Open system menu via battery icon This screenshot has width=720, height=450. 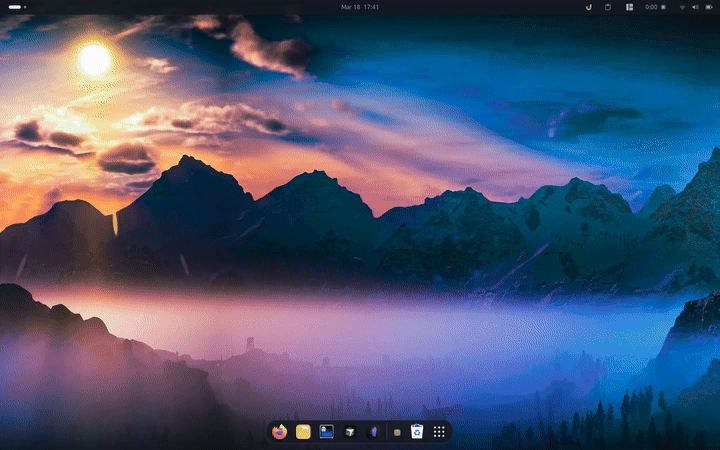(707, 7)
